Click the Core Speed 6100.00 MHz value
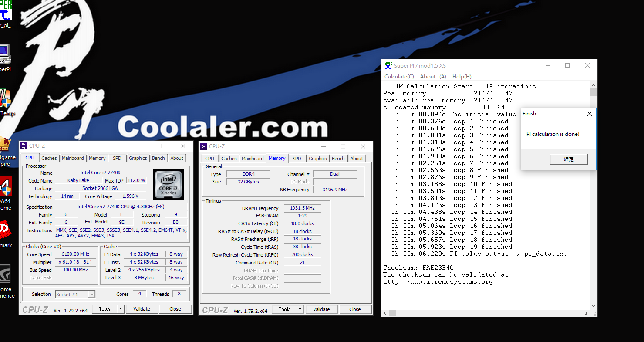Viewport: 644px width, 342px height. [x=76, y=254]
